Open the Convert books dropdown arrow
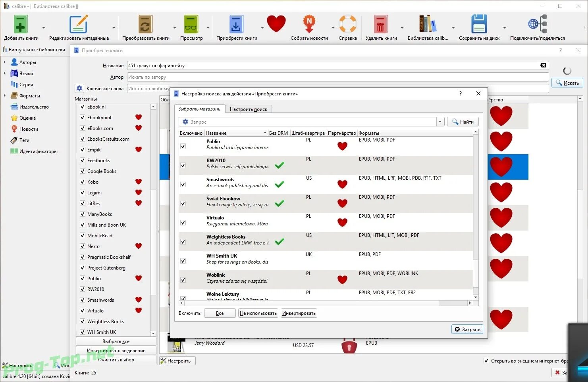This screenshot has height=382, width=588. click(175, 27)
